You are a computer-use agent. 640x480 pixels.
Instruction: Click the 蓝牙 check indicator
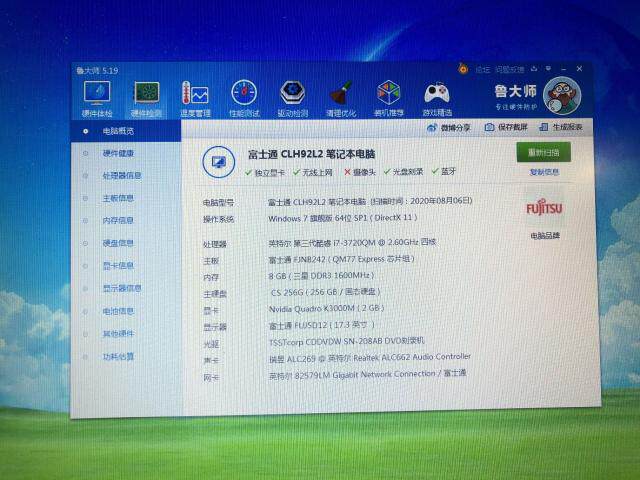pyautogui.click(x=444, y=171)
